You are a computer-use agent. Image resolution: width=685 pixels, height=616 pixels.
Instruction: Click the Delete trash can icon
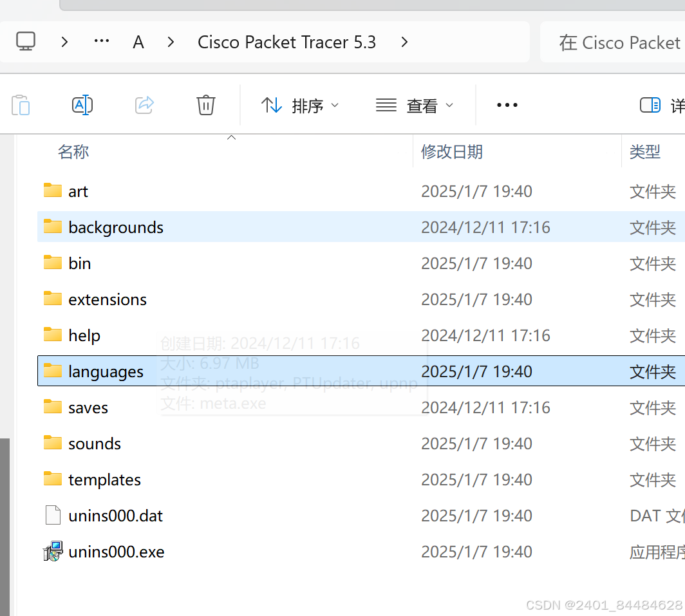[206, 105]
